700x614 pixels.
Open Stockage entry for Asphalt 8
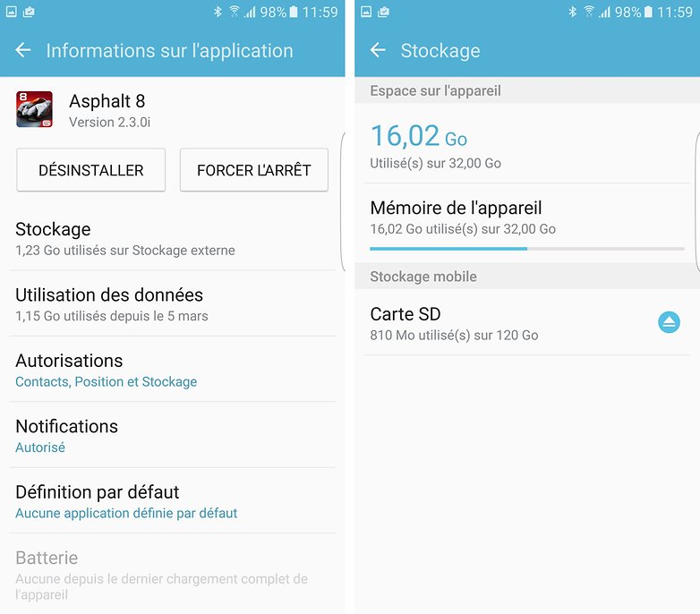(x=173, y=239)
